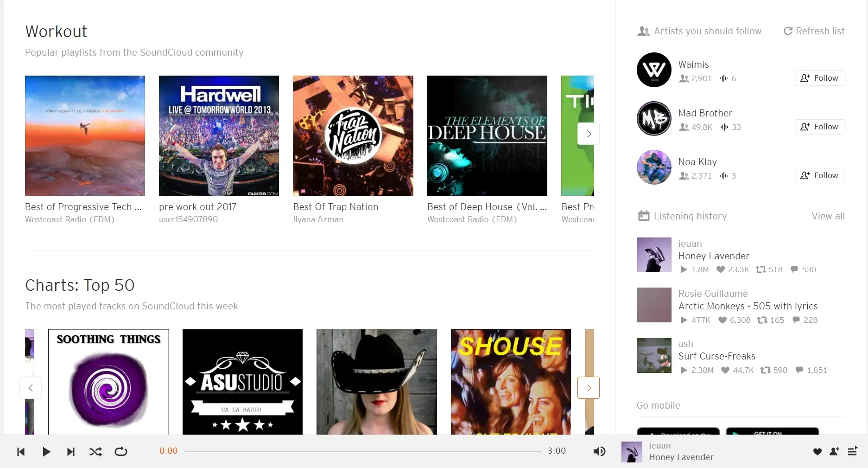
Task: Skip to the previous track
Action: (21, 452)
